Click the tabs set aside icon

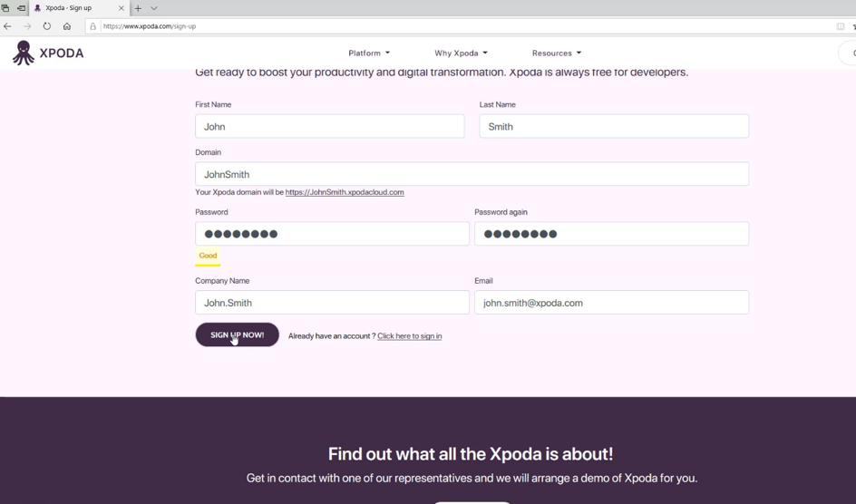point(5,8)
